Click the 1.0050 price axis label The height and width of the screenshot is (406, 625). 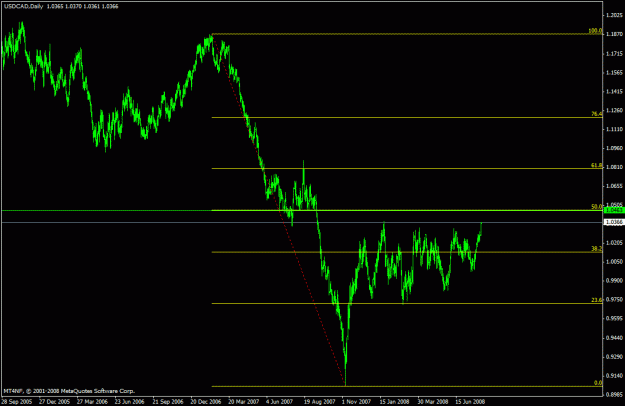coord(614,262)
